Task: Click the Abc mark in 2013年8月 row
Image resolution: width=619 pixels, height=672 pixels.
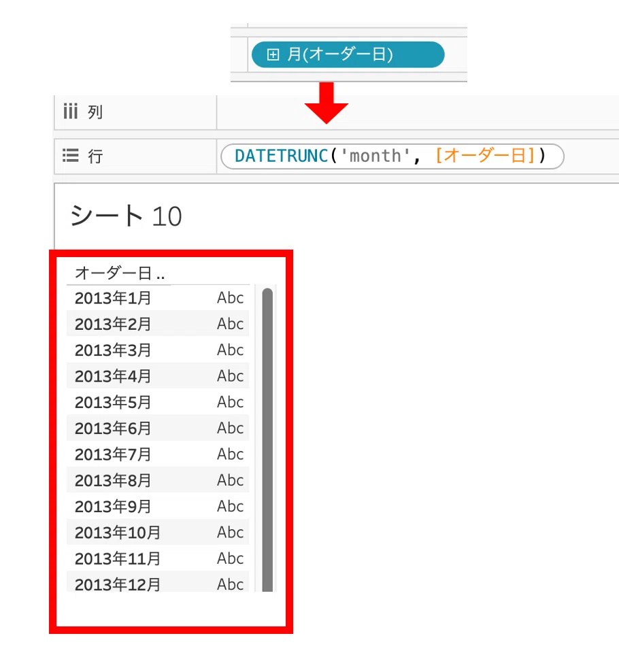Action: coord(230,480)
